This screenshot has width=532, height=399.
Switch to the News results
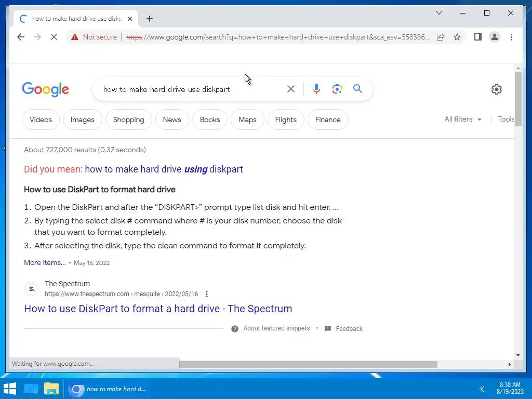pyautogui.click(x=172, y=119)
